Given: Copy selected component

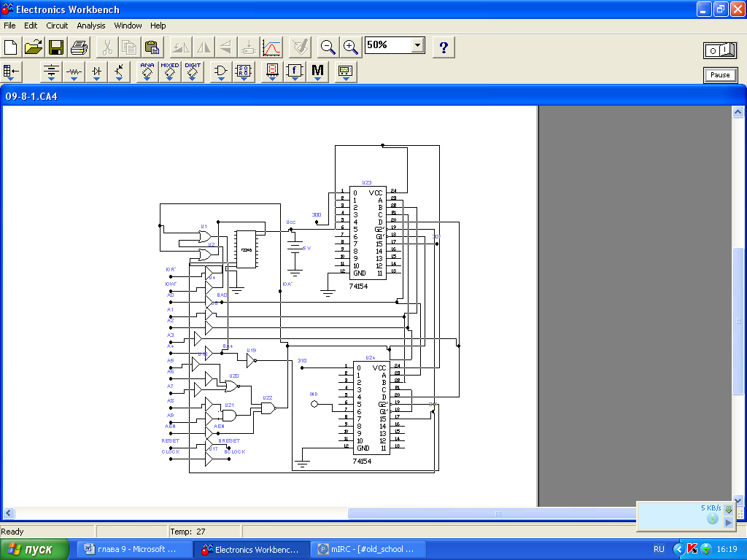Looking at the screenshot, I should pyautogui.click(x=130, y=47).
